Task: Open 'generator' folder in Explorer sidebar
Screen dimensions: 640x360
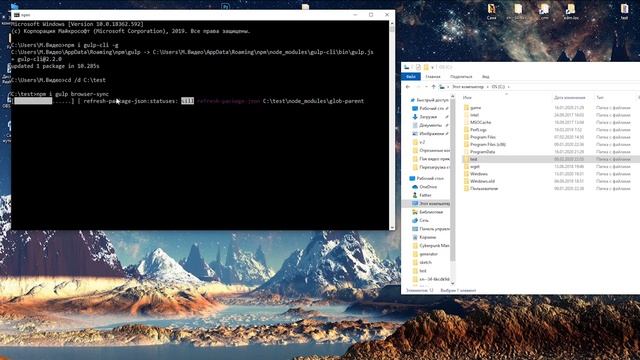Action: 428,254
